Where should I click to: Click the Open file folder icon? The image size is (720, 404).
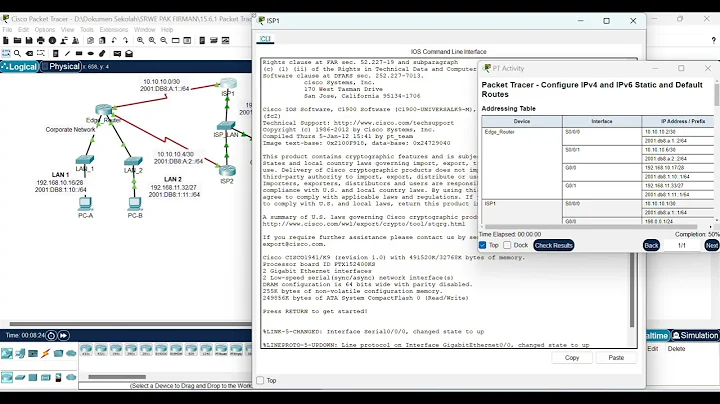click(17, 40)
